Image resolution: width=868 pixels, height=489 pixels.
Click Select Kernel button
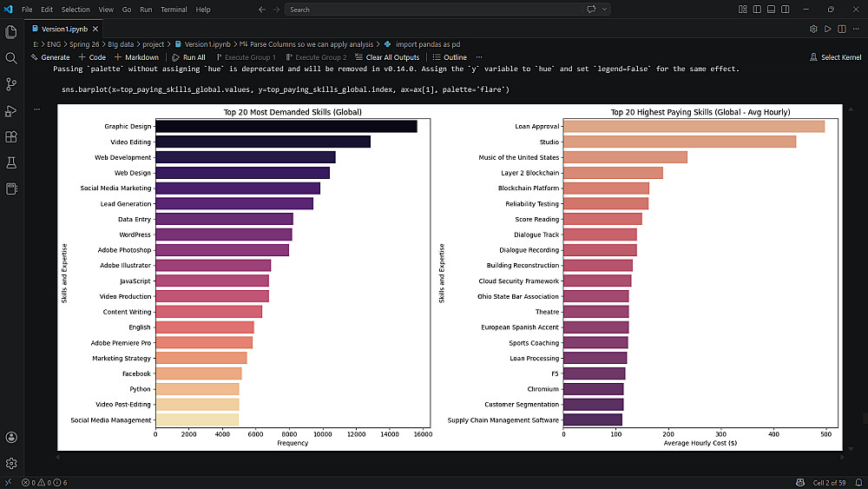(836, 57)
